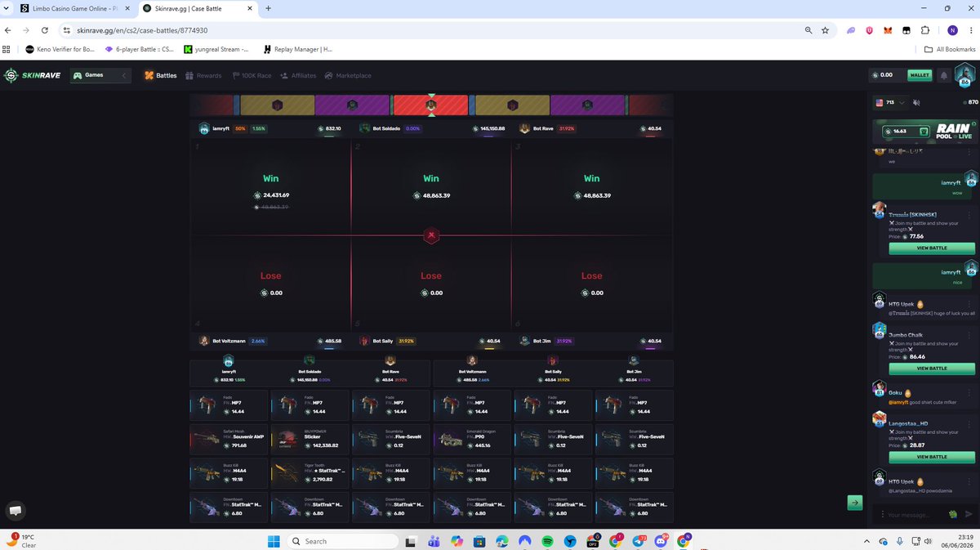The height and width of the screenshot is (550, 980).
Task: Open a new browser tab
Action: pos(268,8)
